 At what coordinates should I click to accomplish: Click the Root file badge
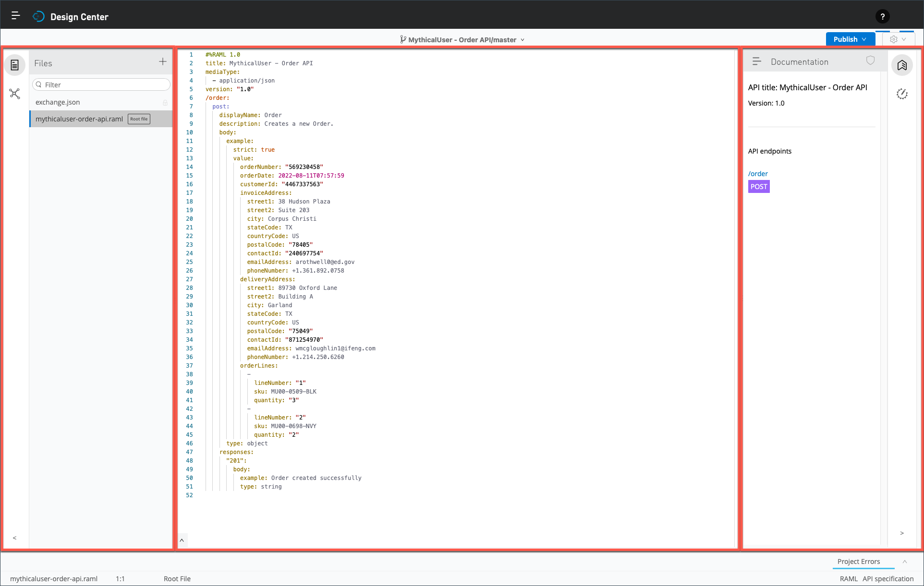tap(139, 119)
